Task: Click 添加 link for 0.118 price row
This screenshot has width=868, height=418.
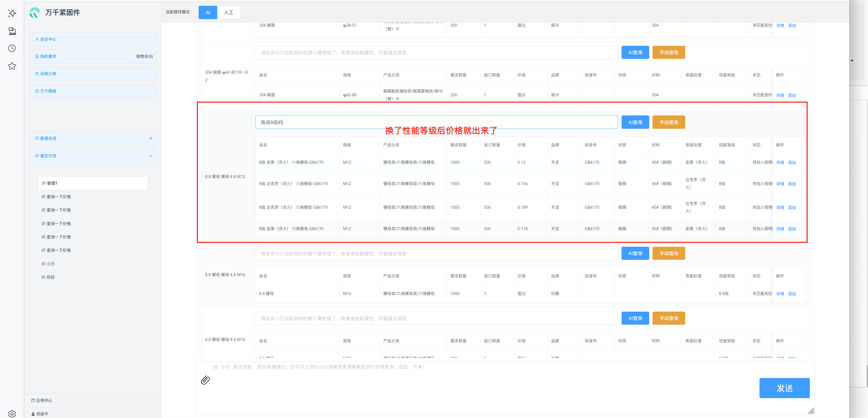Action: pyautogui.click(x=791, y=229)
